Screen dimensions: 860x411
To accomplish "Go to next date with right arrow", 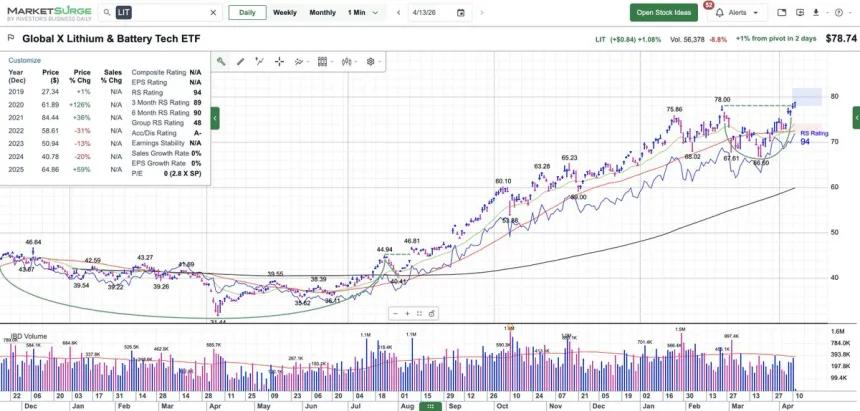I will 482,12.
